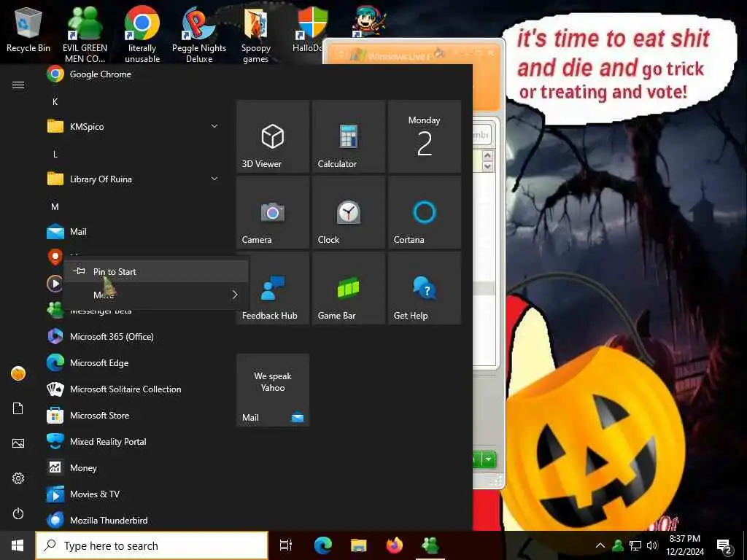Open the Spoopy games folder on desktop
Viewport: 747px width, 560px height.
point(256,34)
